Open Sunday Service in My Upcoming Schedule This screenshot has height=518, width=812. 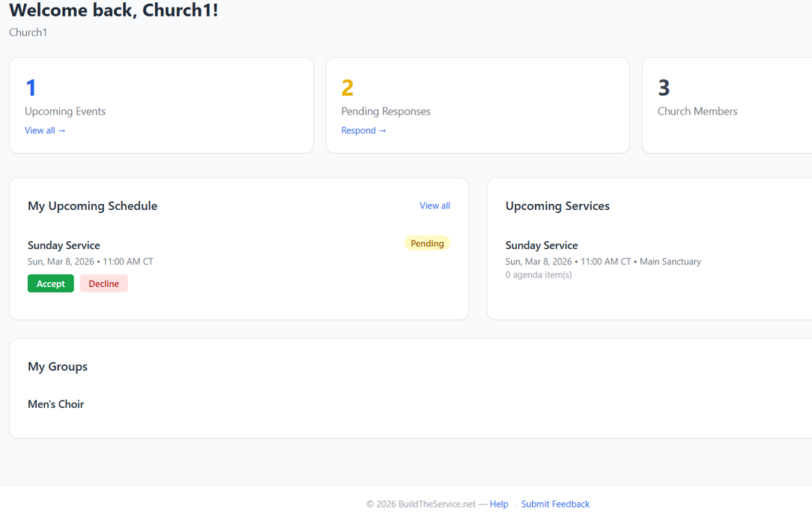[64, 245]
